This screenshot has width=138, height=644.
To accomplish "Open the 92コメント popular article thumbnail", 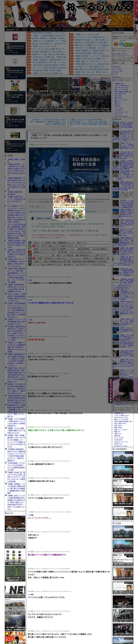I will 123,601.
